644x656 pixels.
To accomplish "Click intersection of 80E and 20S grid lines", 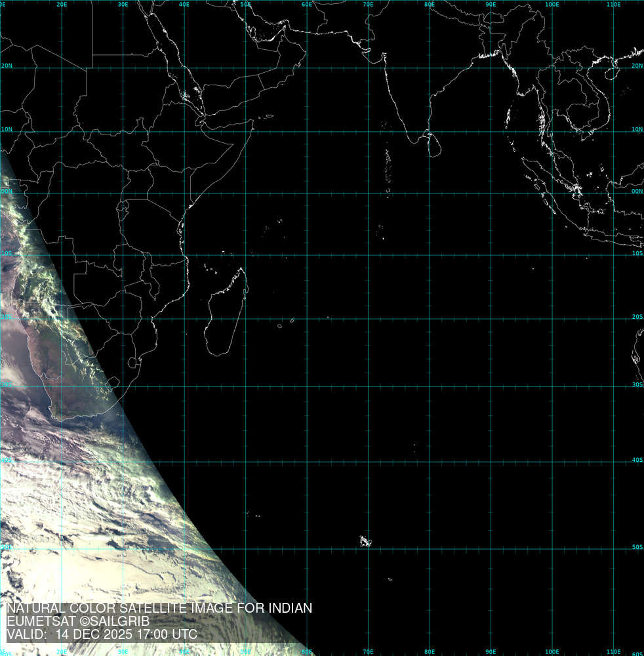I will click(x=430, y=319).
